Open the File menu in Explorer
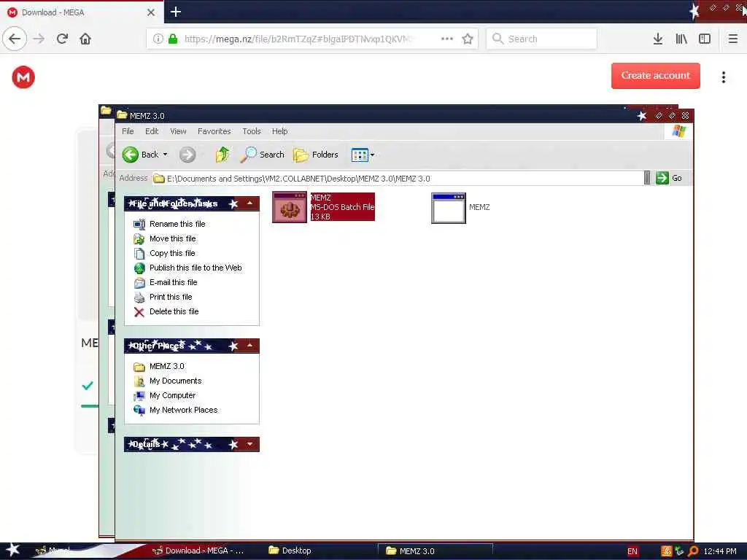Screen dimensions: 747x560 coord(128,131)
